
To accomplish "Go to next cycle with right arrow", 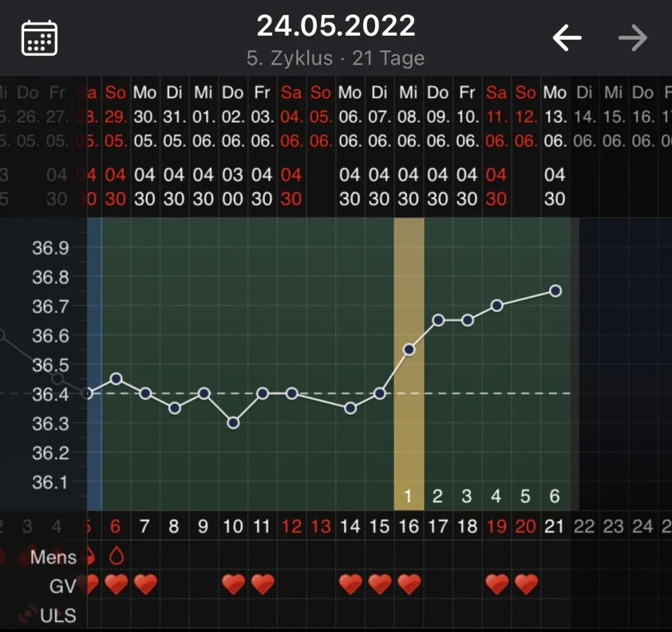I will [x=632, y=38].
